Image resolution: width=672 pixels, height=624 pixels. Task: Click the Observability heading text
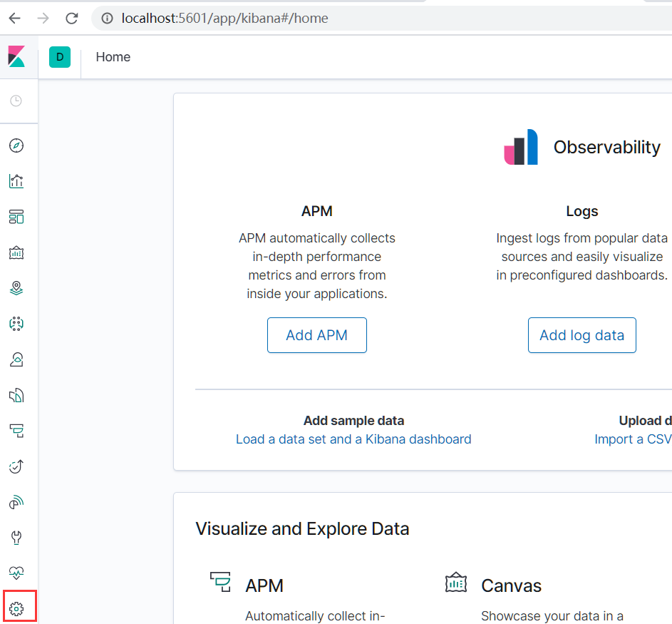click(x=607, y=147)
